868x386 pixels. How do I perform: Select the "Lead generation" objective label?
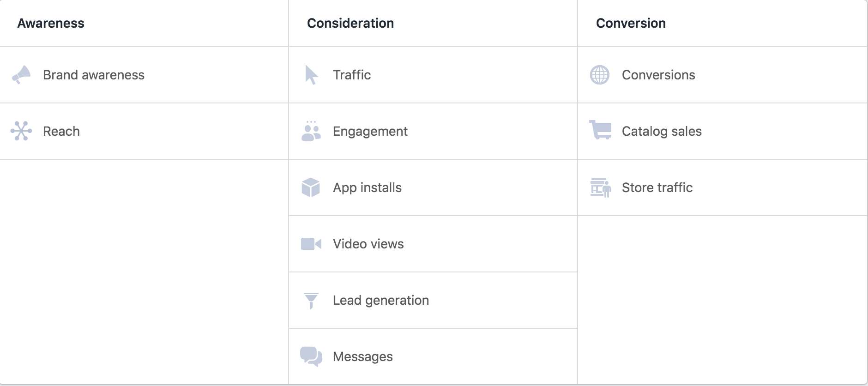pyautogui.click(x=381, y=300)
